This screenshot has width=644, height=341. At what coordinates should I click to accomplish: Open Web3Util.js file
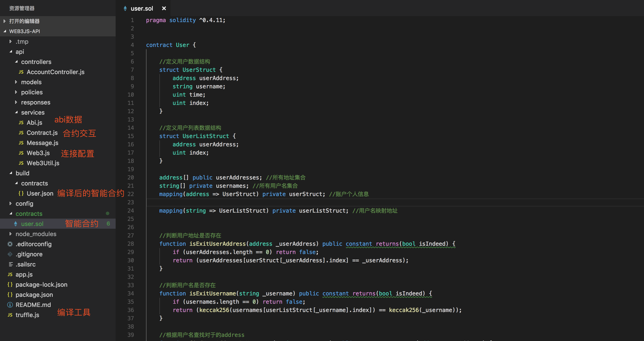tap(43, 163)
